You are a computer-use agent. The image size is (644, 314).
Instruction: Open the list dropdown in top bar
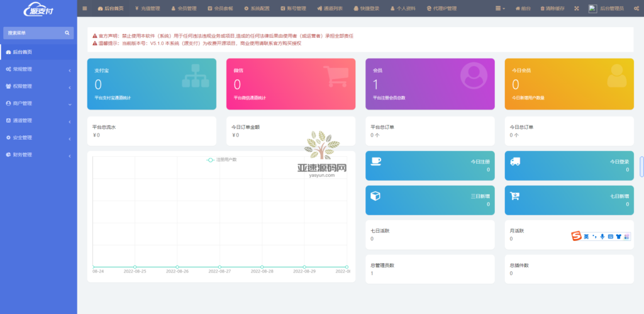click(x=500, y=8)
